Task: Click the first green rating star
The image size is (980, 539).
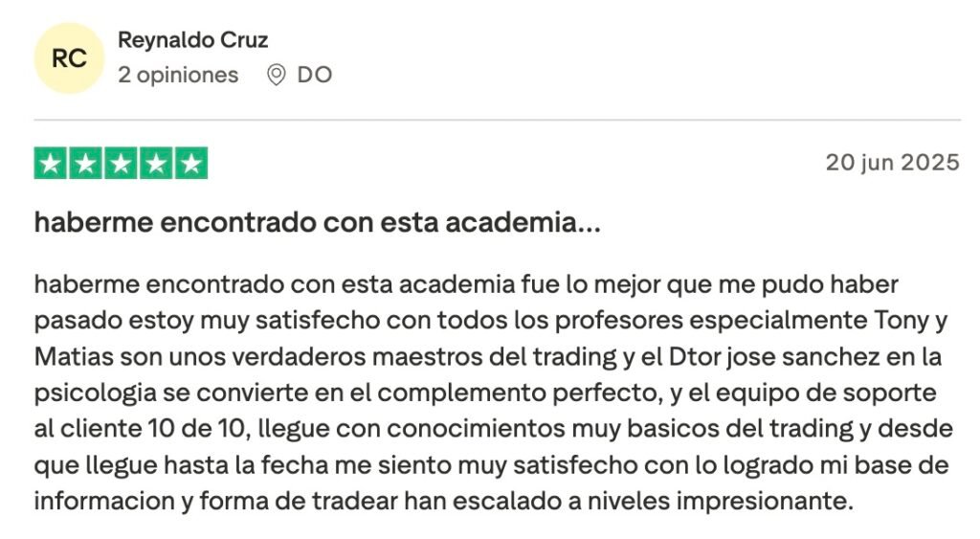Action: pyautogui.click(x=51, y=163)
